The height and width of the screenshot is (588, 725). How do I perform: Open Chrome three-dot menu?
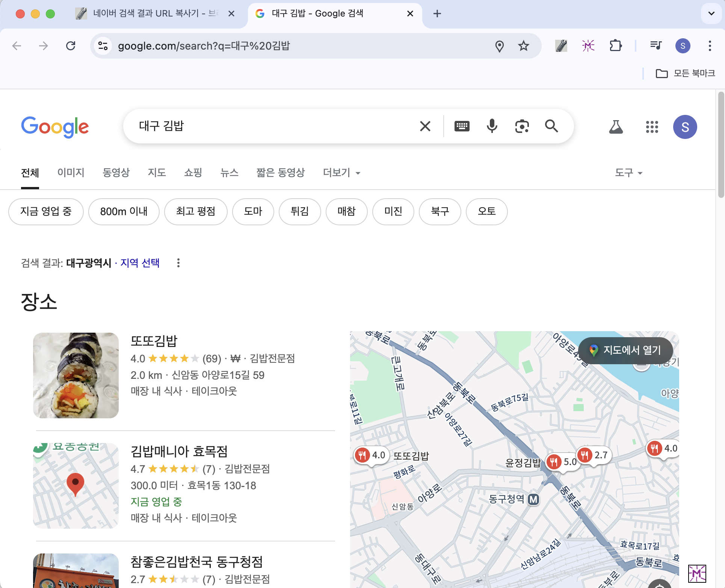710,46
